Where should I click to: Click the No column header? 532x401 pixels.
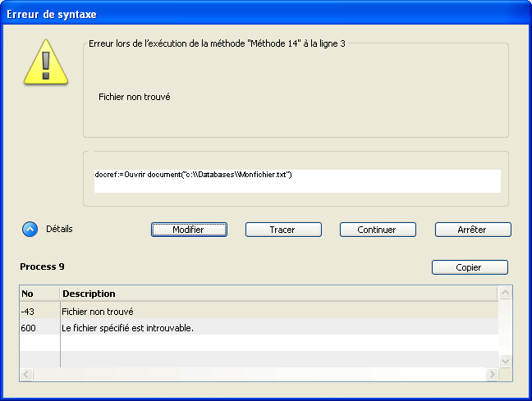[x=39, y=294]
